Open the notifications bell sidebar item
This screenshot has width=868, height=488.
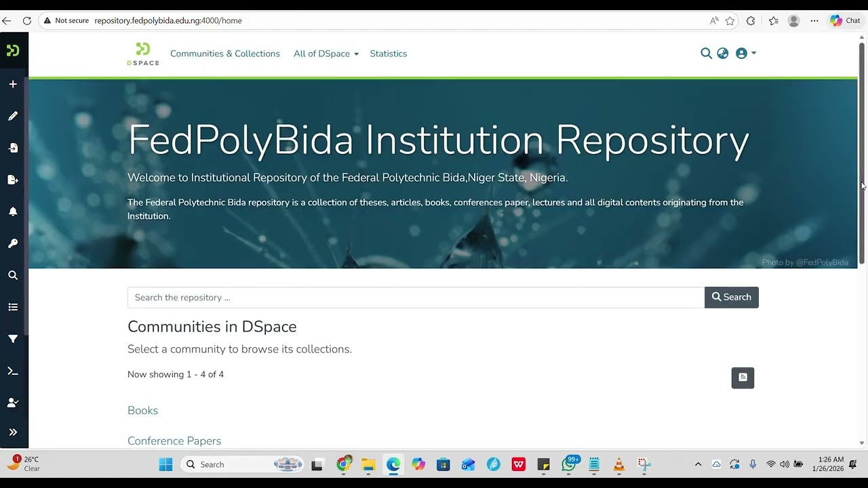pyautogui.click(x=13, y=211)
